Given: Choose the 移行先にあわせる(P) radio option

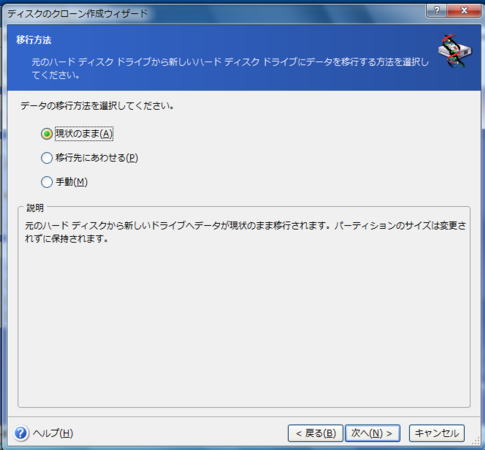Looking at the screenshot, I should tap(47, 158).
